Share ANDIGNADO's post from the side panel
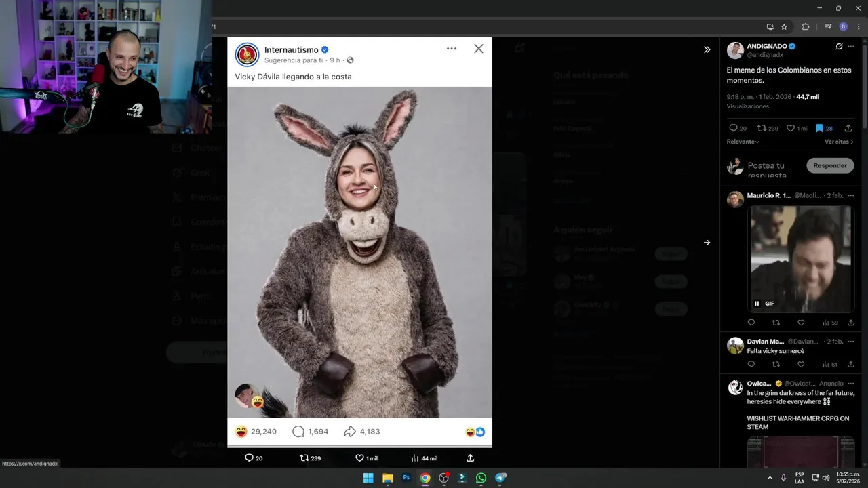The image size is (868, 488). click(x=848, y=128)
